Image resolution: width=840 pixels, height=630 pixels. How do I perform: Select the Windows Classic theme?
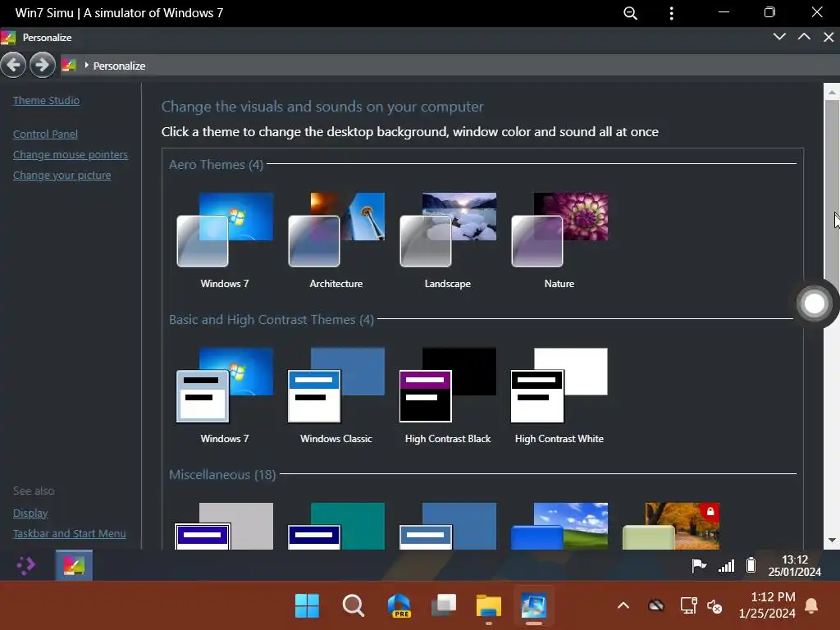[x=336, y=396]
